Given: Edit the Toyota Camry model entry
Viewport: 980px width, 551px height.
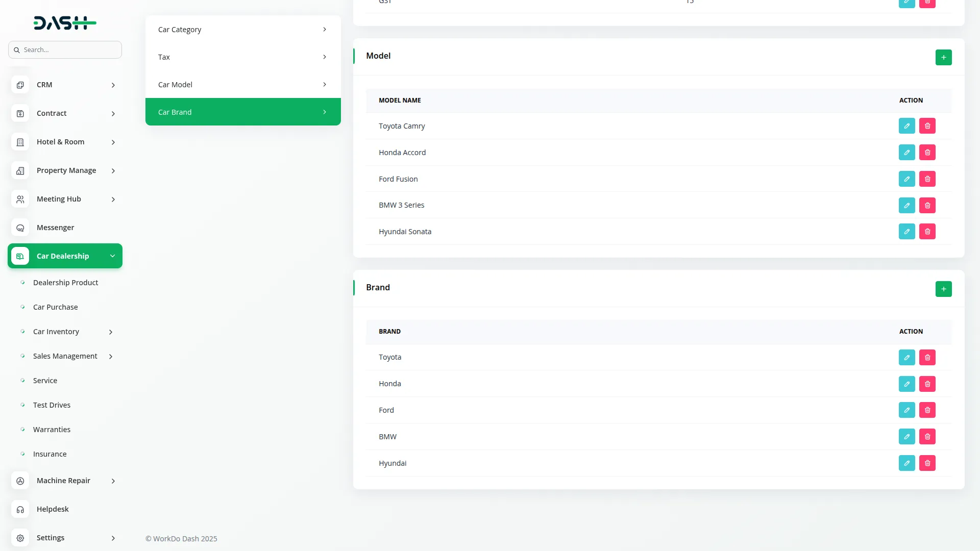Looking at the screenshot, I should coord(906,126).
